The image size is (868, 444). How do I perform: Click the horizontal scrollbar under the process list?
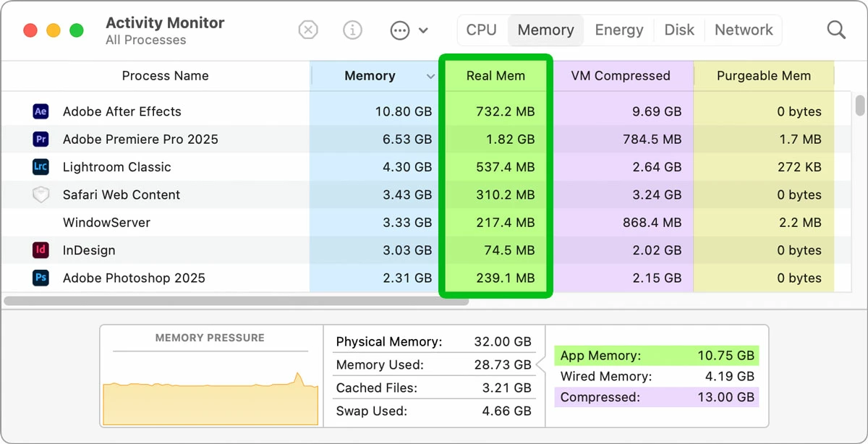point(236,300)
